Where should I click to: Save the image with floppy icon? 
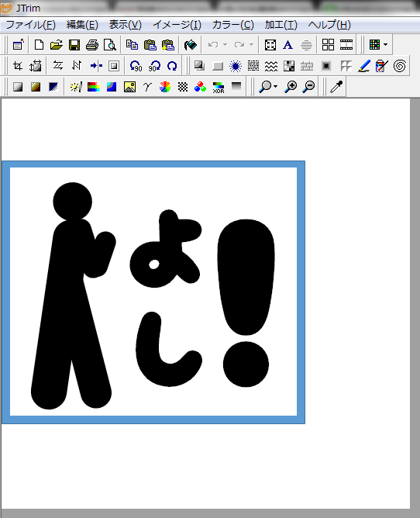point(74,45)
